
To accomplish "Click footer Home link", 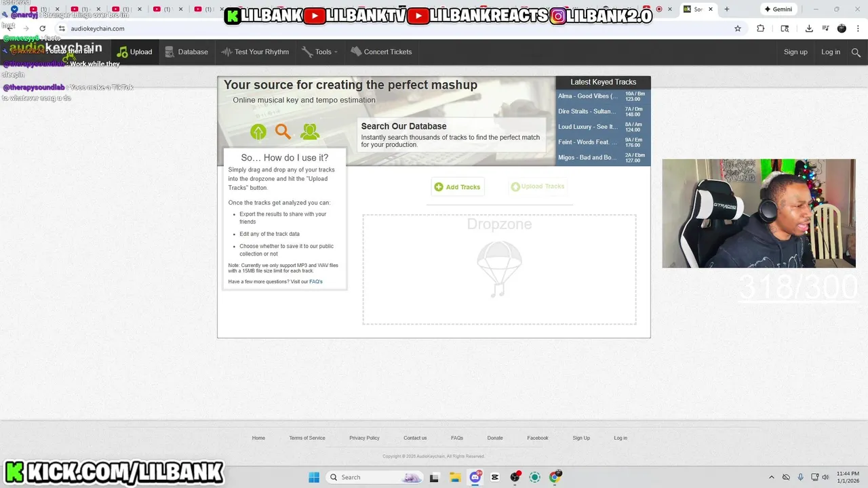I will click(x=258, y=438).
